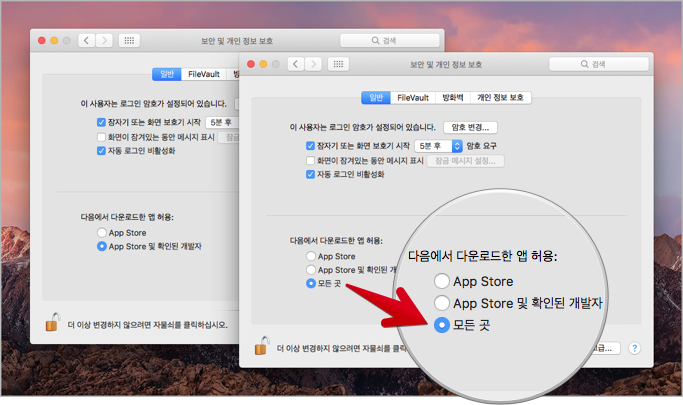683x405 pixels.
Task: Select 모든 곳 radio in front window
Action: [311, 284]
